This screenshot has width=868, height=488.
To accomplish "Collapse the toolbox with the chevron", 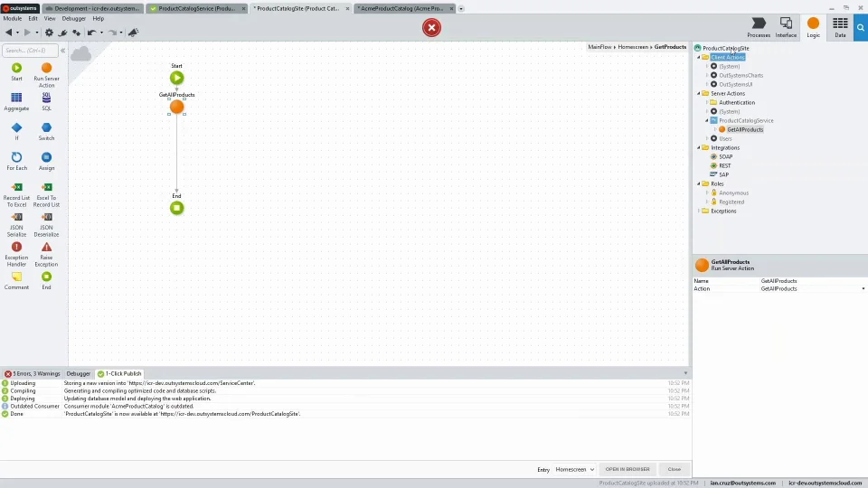I will [62, 51].
